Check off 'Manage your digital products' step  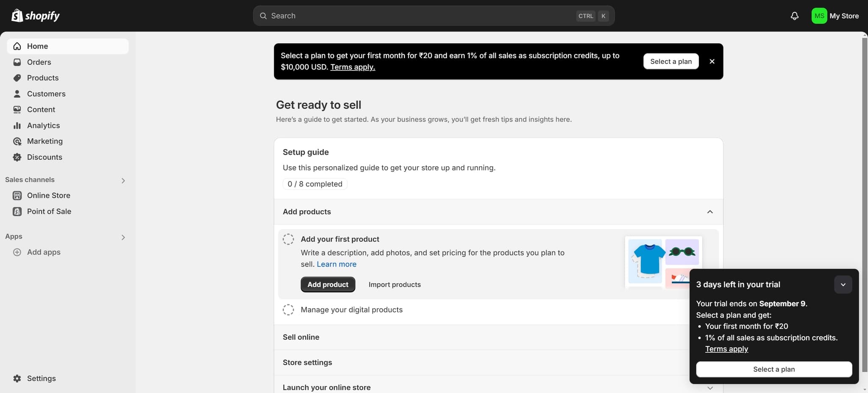pyautogui.click(x=288, y=310)
